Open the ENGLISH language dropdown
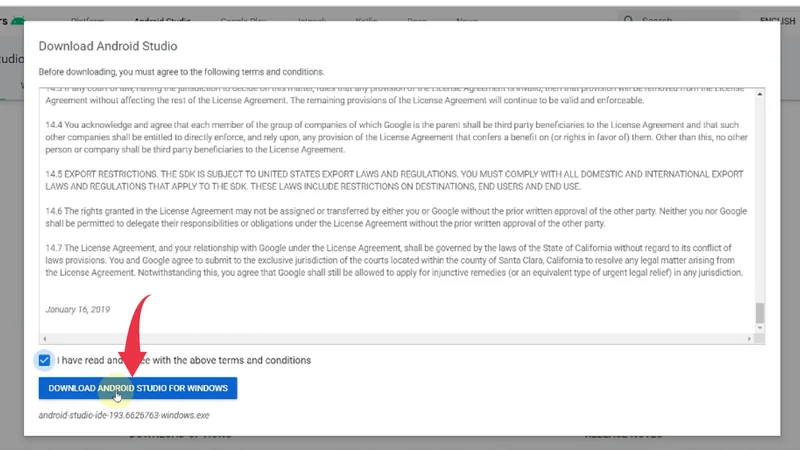 pyautogui.click(x=778, y=20)
